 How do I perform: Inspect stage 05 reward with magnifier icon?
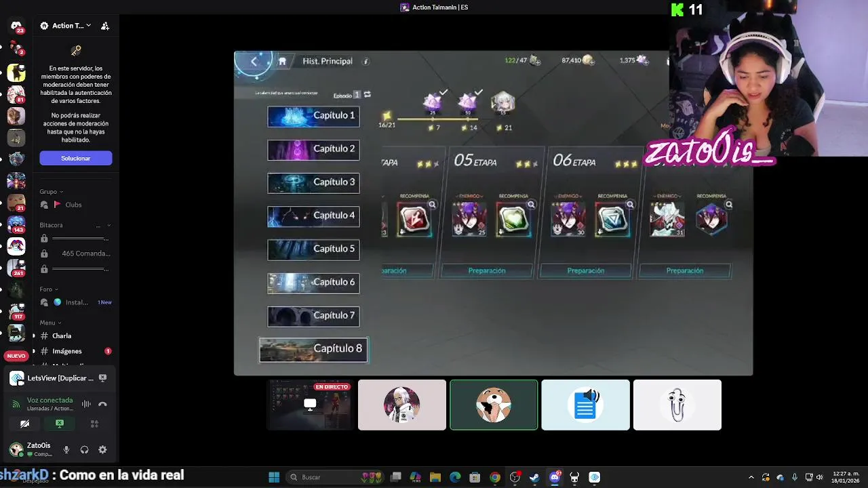[x=531, y=205]
